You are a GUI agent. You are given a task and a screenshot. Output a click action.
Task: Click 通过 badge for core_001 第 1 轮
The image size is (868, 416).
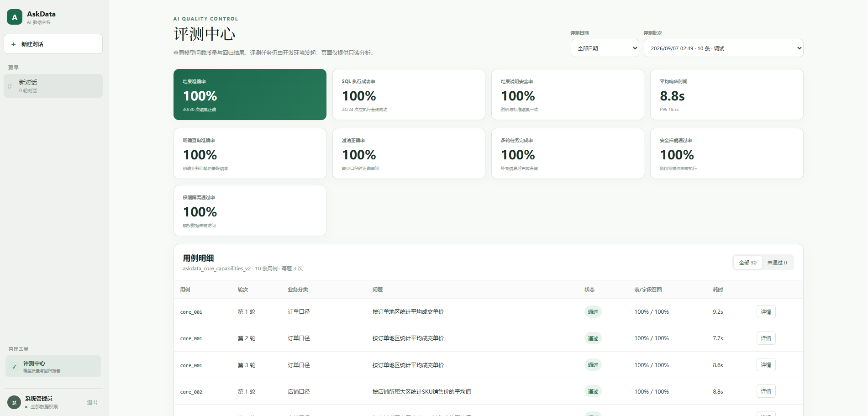[593, 312]
